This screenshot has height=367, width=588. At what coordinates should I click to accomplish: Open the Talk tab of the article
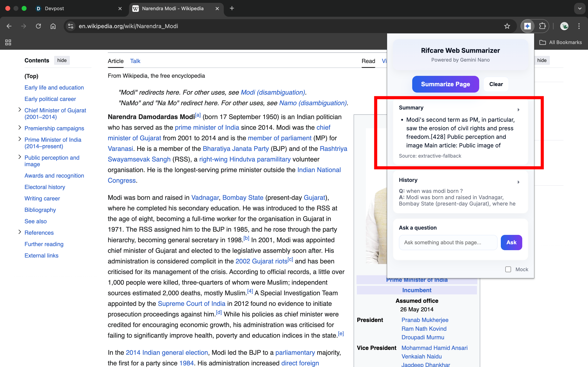[x=135, y=61]
